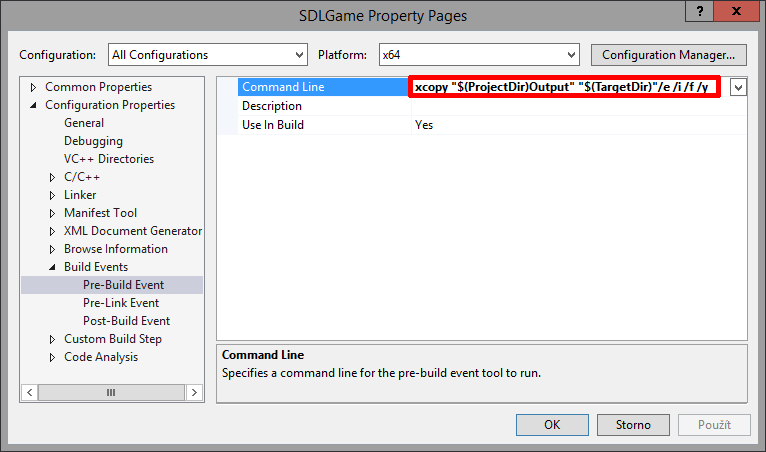Image resolution: width=766 pixels, height=452 pixels.
Task: Select the Post-Build Event item
Action: tap(126, 321)
